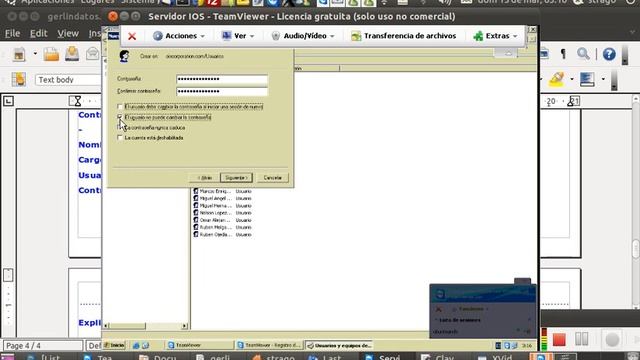Image resolution: width=640 pixels, height=360 pixels.
Task: Click the Contraseña password field
Action: (x=222, y=79)
